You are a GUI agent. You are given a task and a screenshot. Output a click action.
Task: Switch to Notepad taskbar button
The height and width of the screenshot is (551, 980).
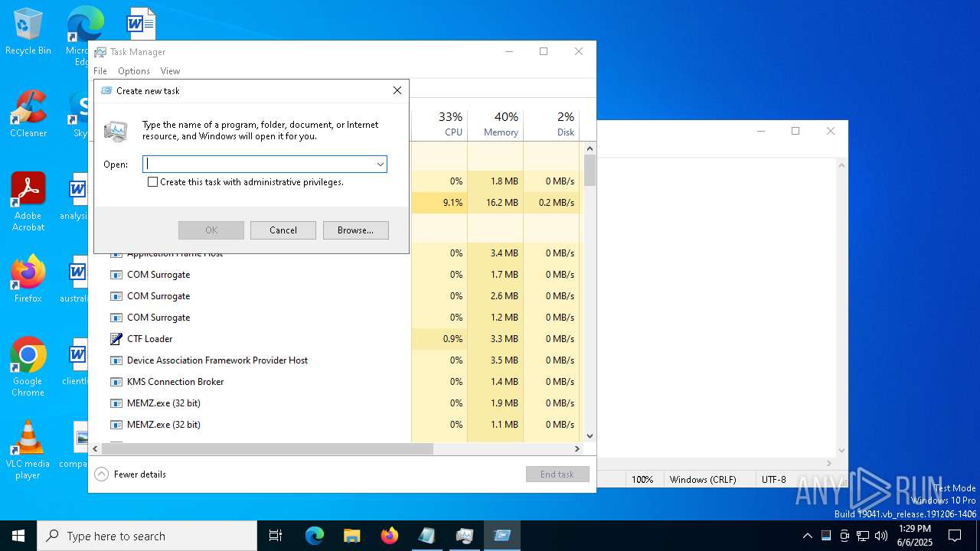(427, 536)
